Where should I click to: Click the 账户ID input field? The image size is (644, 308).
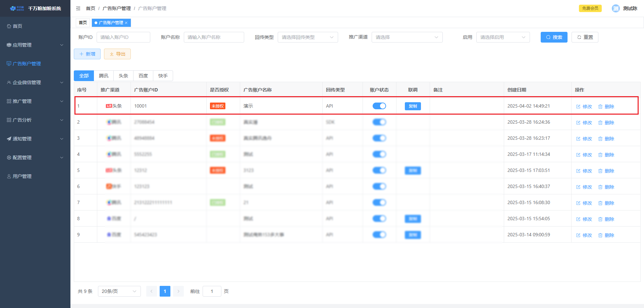123,37
